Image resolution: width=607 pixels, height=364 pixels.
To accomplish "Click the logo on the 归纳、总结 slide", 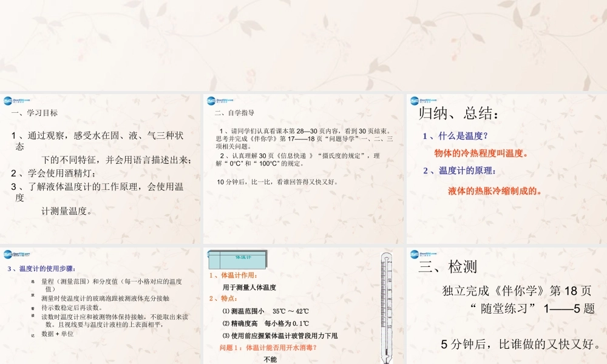I will click(x=423, y=101).
